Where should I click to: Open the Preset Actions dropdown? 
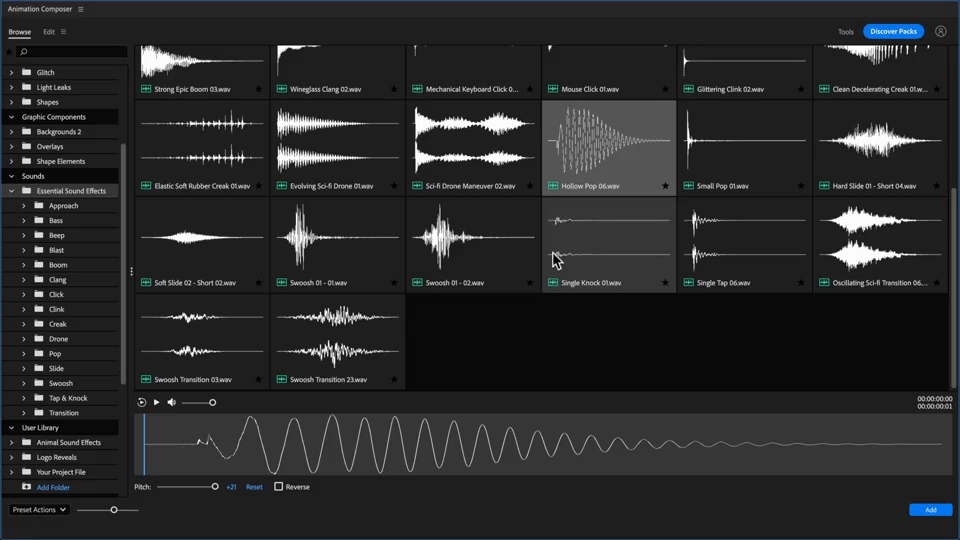tap(39, 510)
